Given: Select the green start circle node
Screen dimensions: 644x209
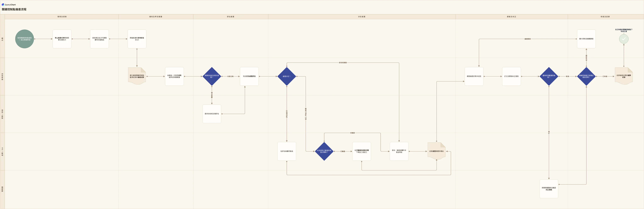Looking at the screenshot, I should 25,39.
